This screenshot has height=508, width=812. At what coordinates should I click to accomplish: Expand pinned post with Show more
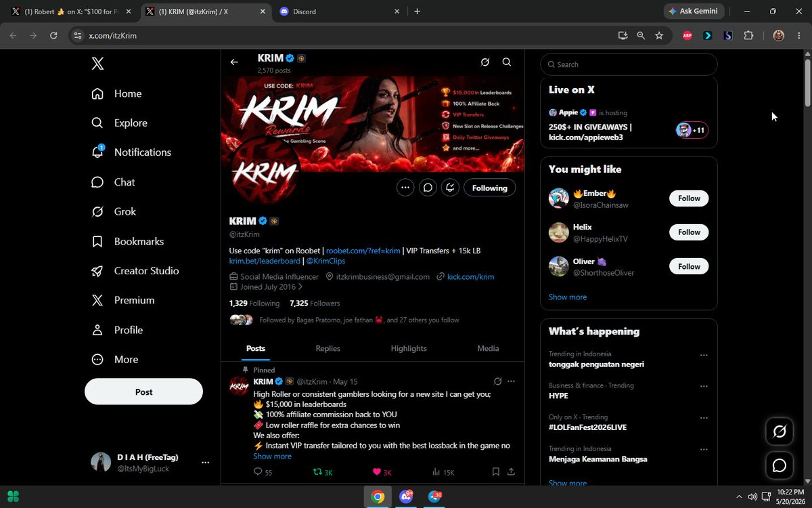click(x=273, y=456)
